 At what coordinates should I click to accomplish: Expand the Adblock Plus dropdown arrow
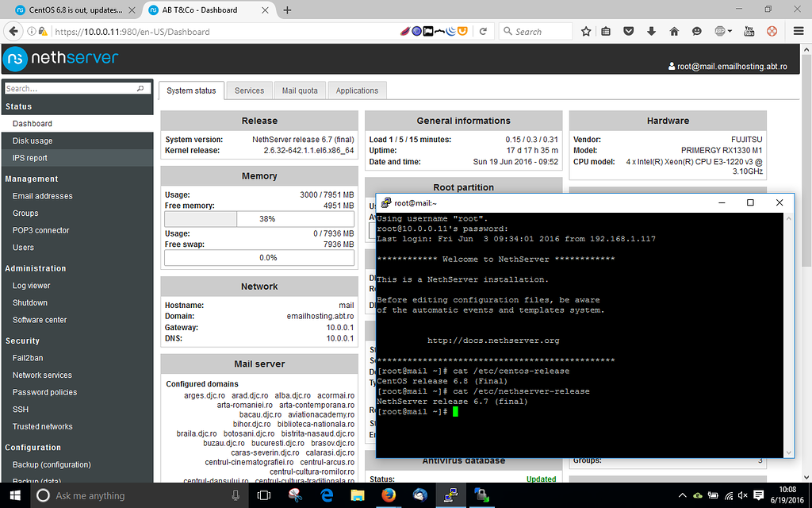(x=730, y=31)
